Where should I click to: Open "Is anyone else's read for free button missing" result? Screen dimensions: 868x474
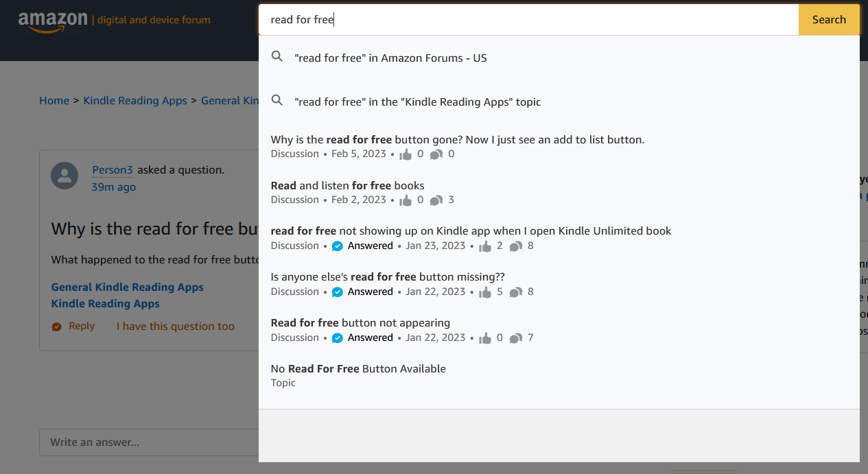click(x=388, y=276)
